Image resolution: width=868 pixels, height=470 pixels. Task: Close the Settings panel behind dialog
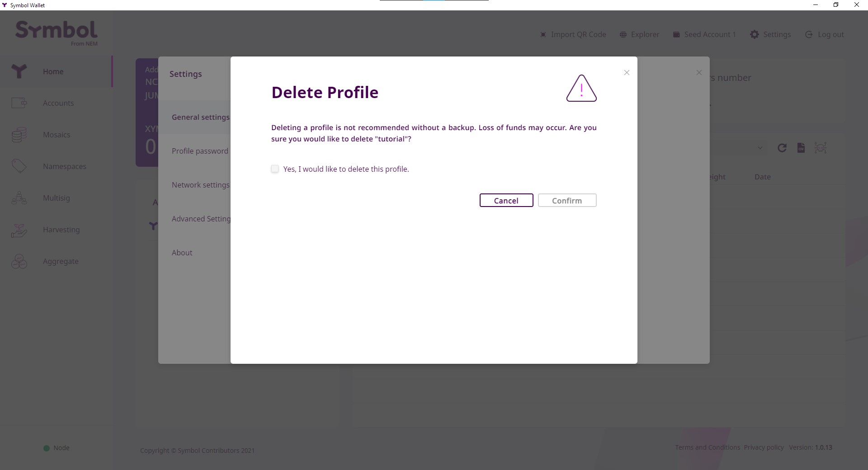click(699, 73)
